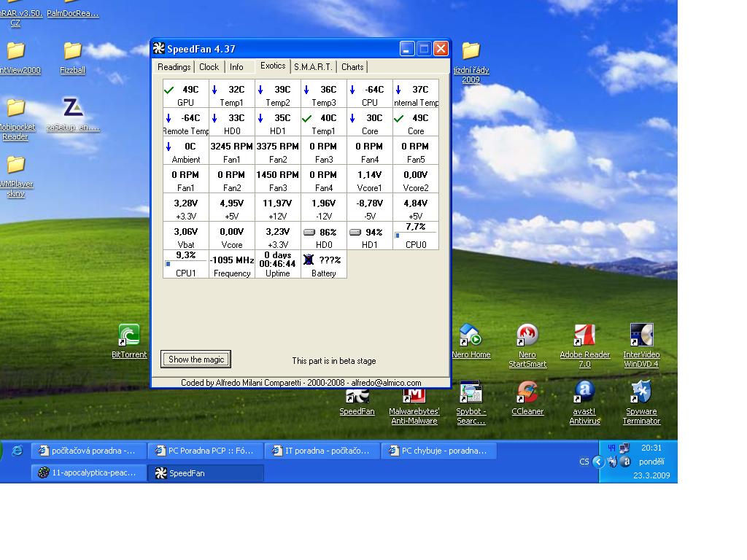Click the GPU temperature green checkmark icon
The height and width of the screenshot is (560, 747).
169,90
